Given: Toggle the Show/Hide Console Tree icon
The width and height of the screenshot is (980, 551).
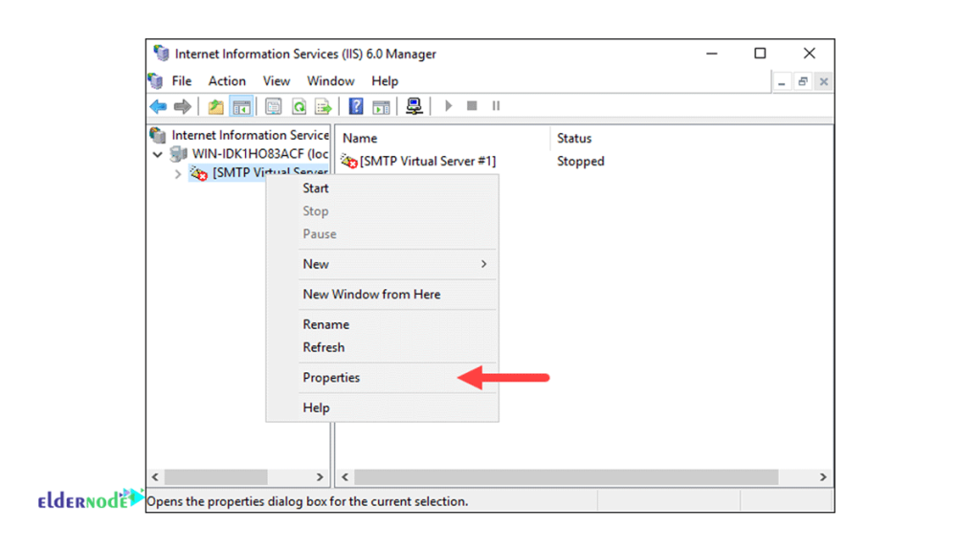Looking at the screenshot, I should tap(241, 106).
